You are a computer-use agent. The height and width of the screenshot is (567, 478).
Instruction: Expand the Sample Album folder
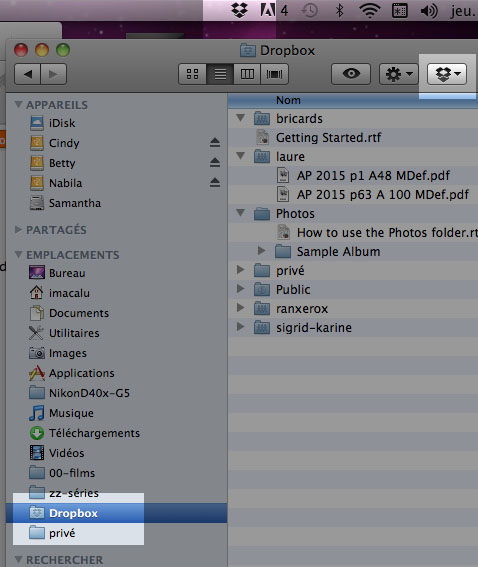pyautogui.click(x=261, y=251)
